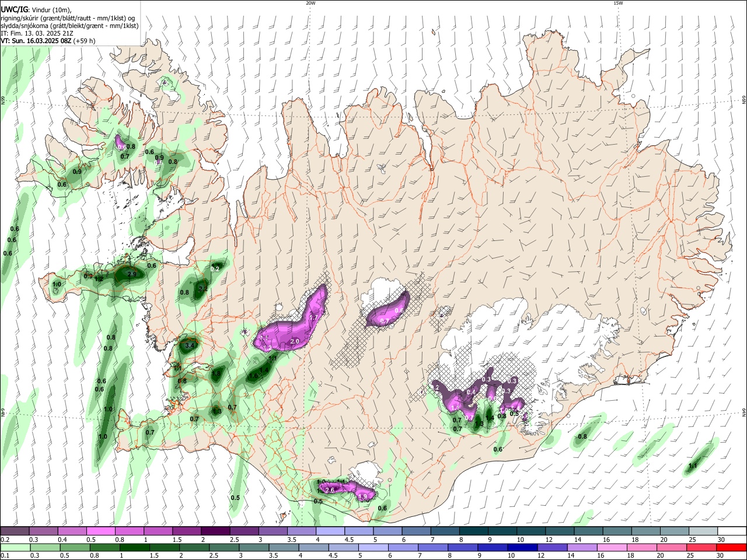Click the offshore '0.8' value near the southeast coast
This screenshot has width=747, height=560.
pyautogui.click(x=582, y=436)
